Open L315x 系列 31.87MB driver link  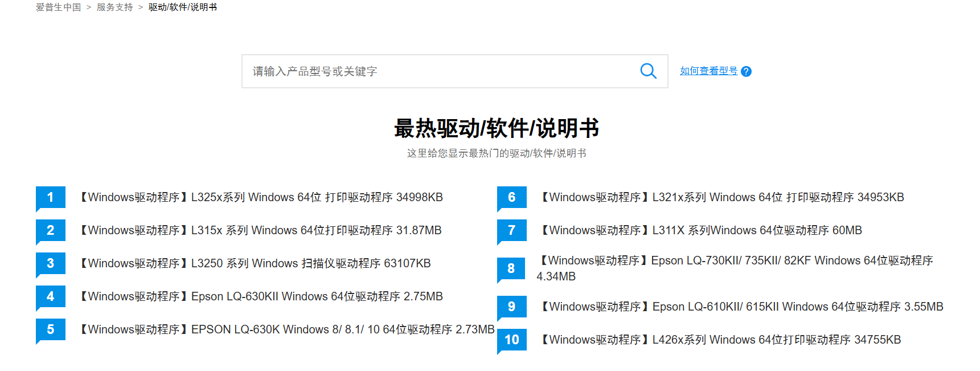pyautogui.click(x=259, y=230)
